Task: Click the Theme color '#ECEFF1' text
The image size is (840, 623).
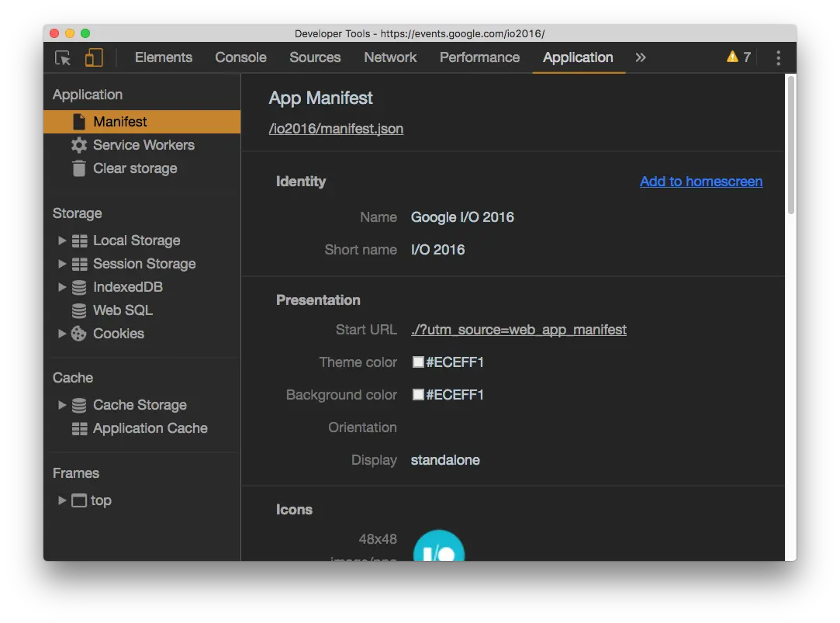Action: pos(455,362)
